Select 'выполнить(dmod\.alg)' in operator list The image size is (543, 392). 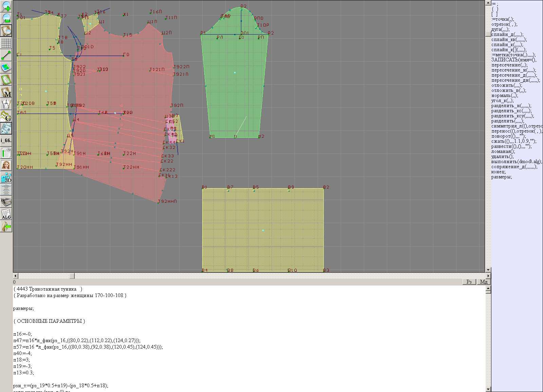click(x=517, y=162)
